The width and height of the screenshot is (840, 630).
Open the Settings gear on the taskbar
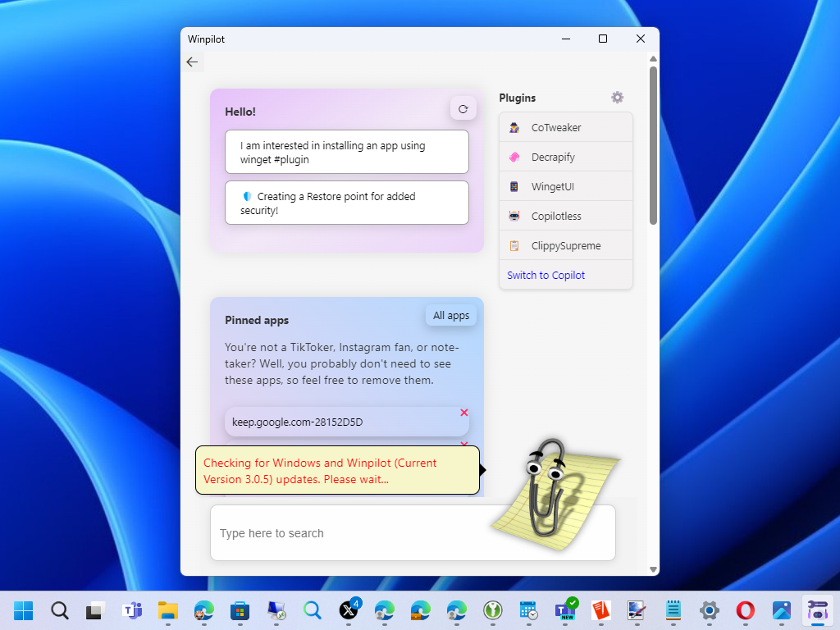coord(710,610)
